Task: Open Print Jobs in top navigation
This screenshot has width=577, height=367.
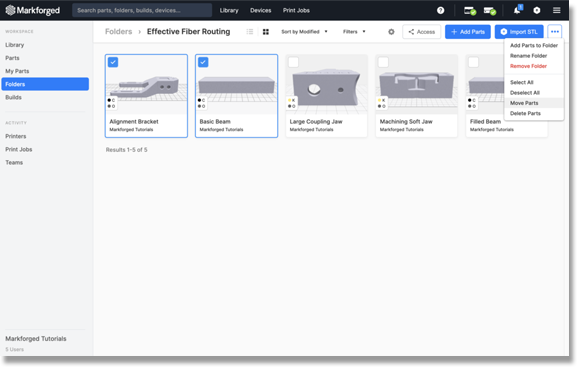Action: click(x=296, y=10)
